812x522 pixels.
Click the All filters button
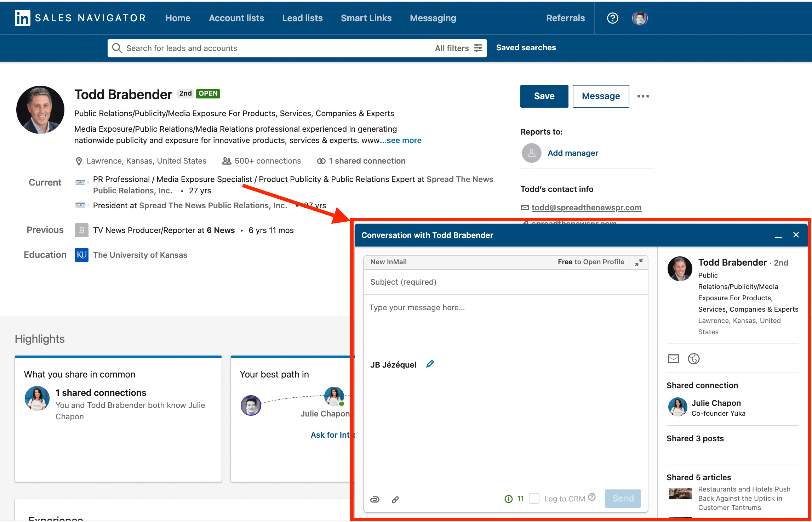coord(458,48)
